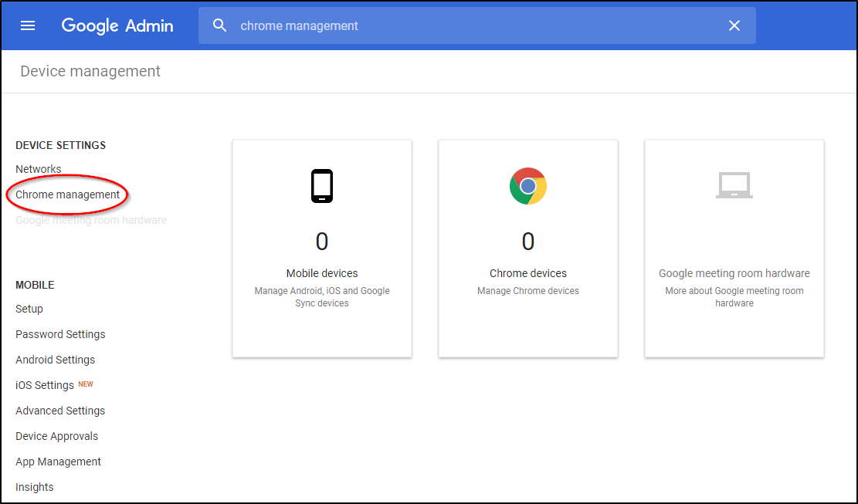This screenshot has height=504, width=858.
Task: Click the search magnifier icon
Action: click(219, 25)
